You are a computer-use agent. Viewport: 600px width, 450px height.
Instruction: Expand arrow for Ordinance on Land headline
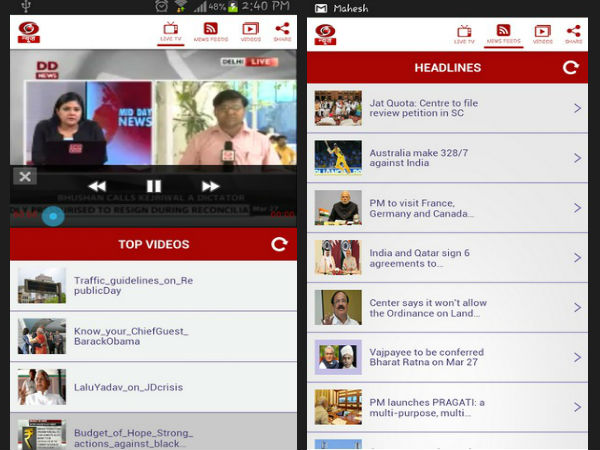577,308
